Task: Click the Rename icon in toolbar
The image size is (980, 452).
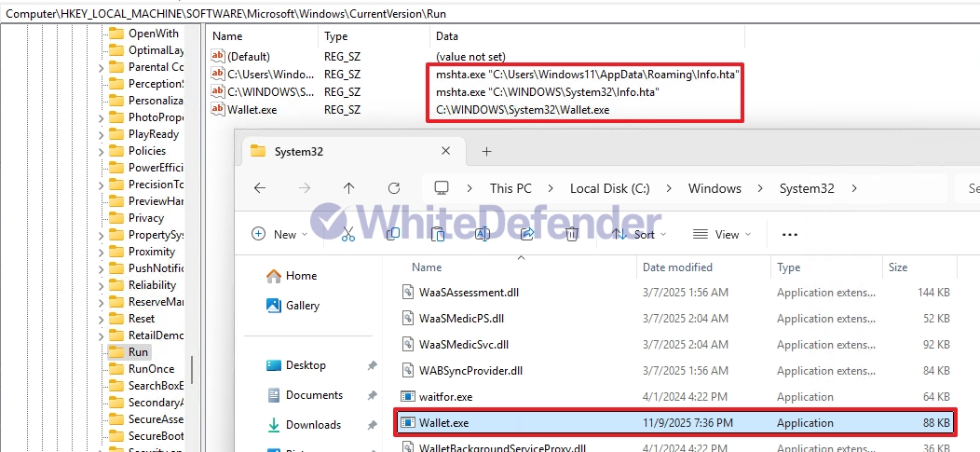Action: (483, 234)
